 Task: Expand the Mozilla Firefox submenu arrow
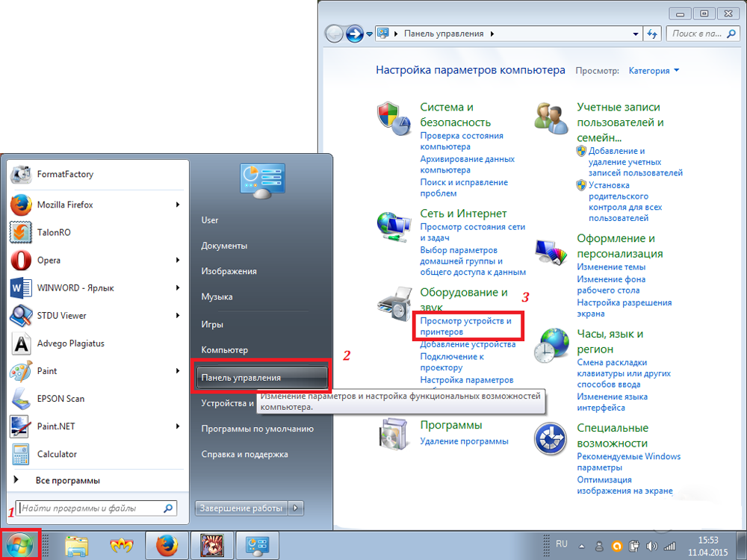pyautogui.click(x=178, y=205)
